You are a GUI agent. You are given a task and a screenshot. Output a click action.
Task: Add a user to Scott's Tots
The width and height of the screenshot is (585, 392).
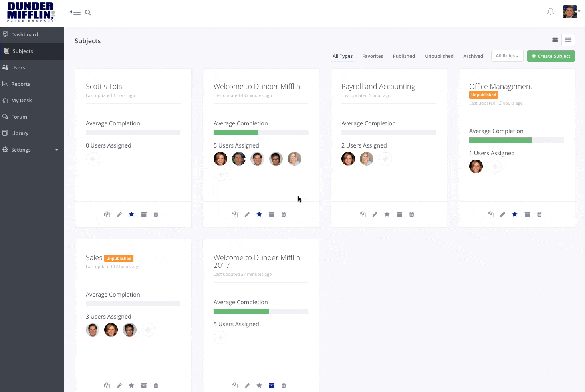click(93, 159)
